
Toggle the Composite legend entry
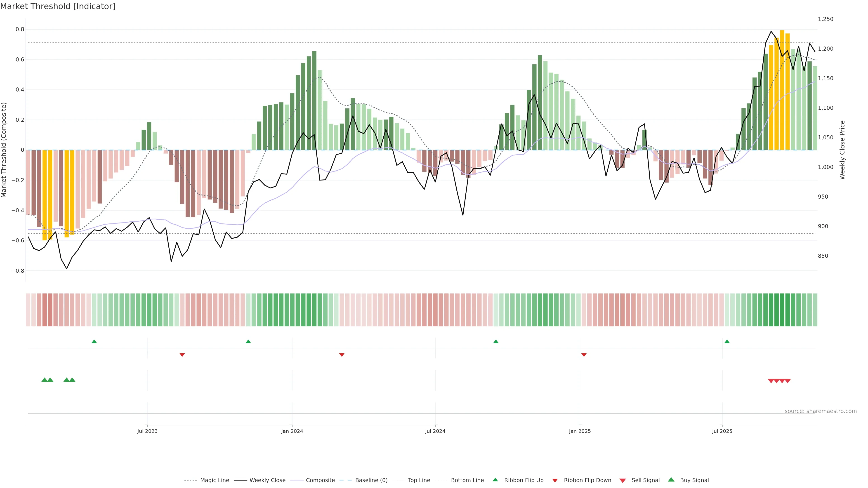click(x=320, y=480)
